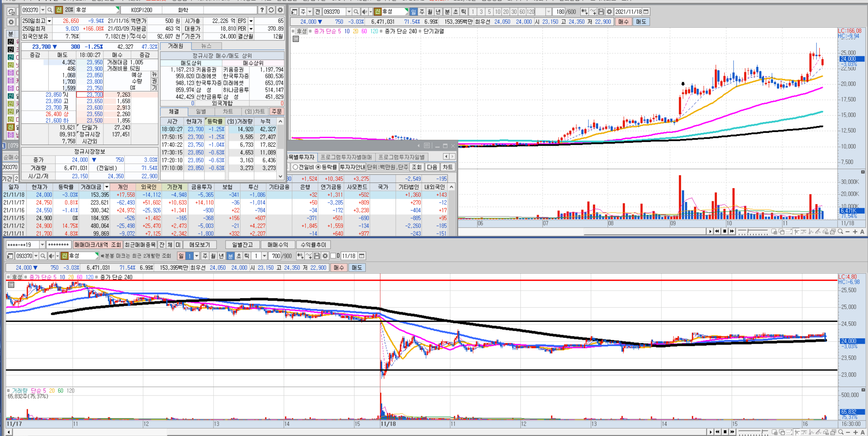Click bar count field showing 180 in daily toolbar
This screenshot has height=436, width=868.
tap(559, 12)
